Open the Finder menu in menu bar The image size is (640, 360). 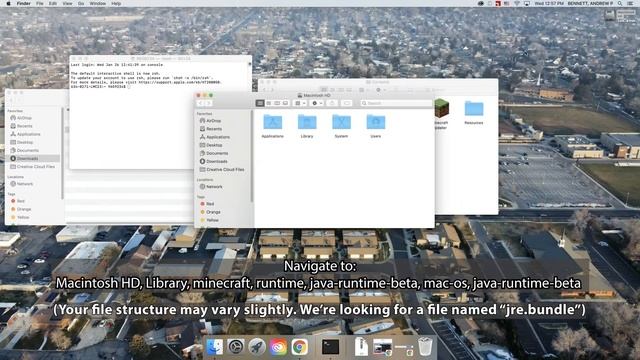click(23, 3)
